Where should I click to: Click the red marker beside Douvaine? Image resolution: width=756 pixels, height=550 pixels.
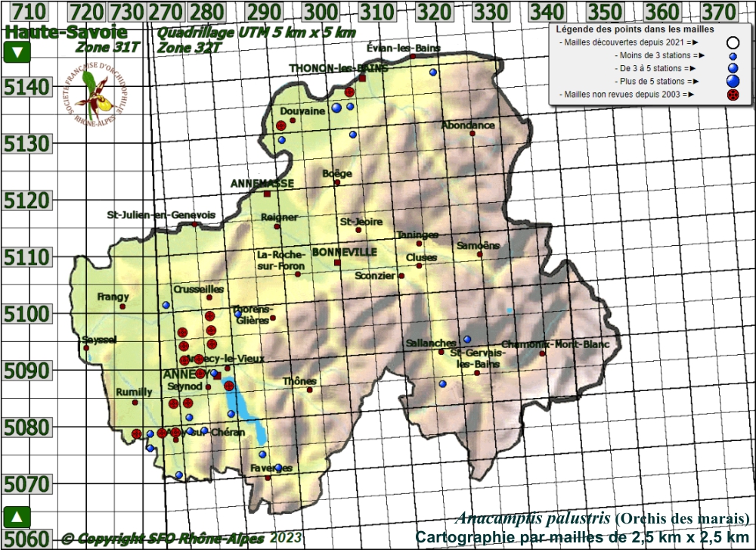click(x=281, y=126)
